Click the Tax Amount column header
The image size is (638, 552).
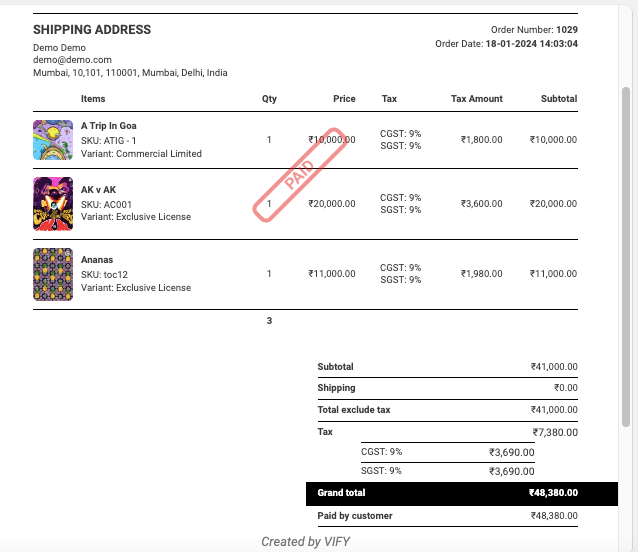pyautogui.click(x=477, y=99)
